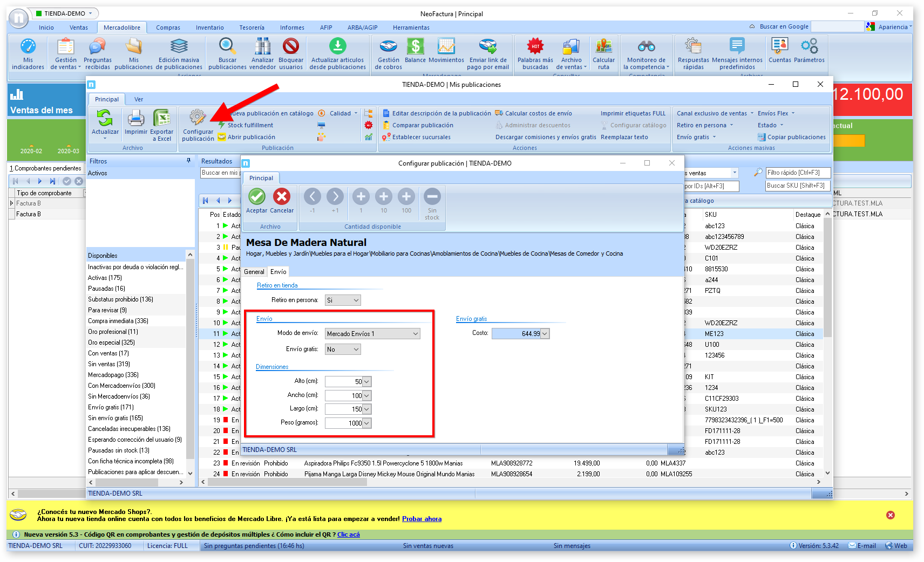Open Bloquear usuarios tool
924x562 pixels.
(x=291, y=47)
